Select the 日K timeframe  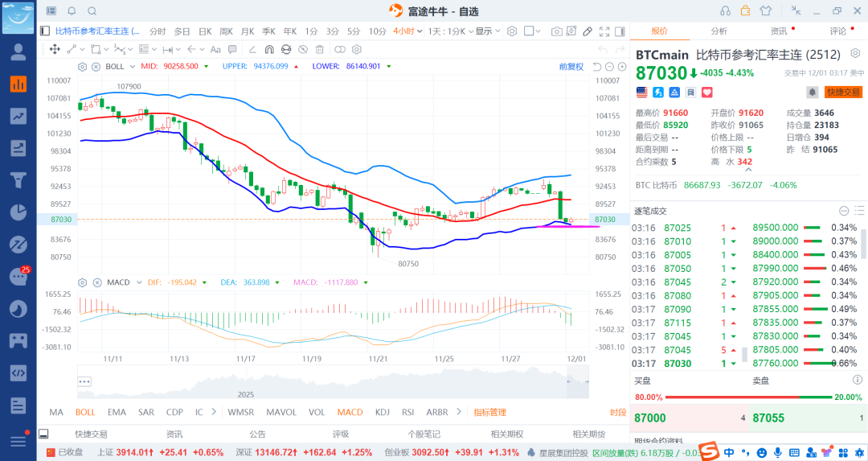pyautogui.click(x=205, y=31)
